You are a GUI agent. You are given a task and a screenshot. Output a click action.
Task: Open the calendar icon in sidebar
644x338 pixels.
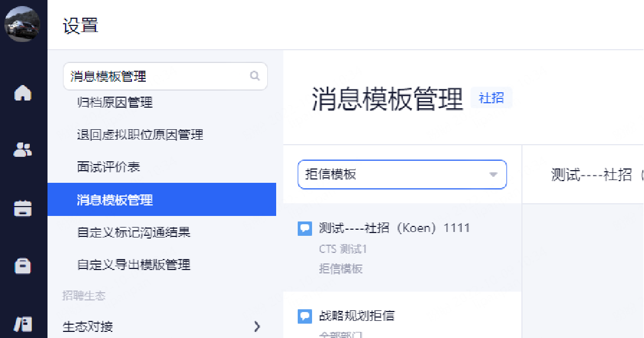[23, 208]
